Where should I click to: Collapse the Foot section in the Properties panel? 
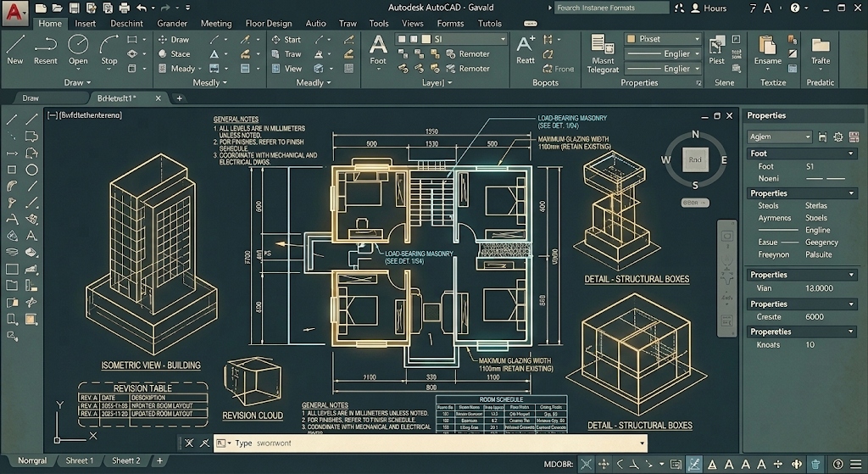click(851, 153)
